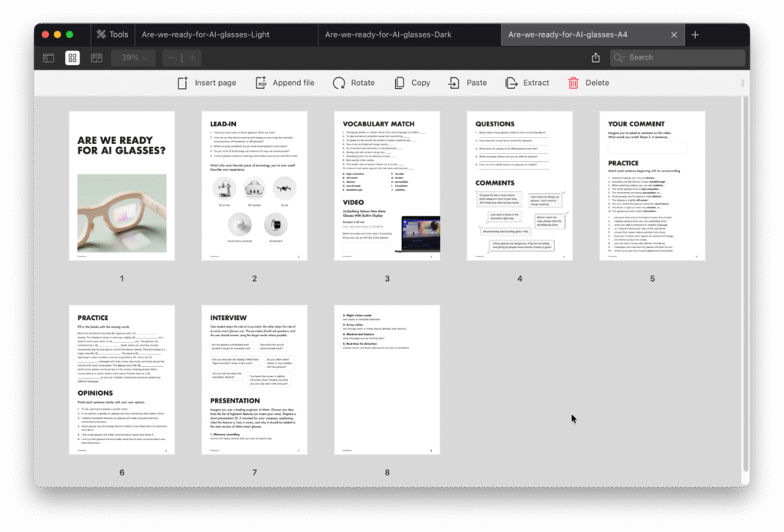784x532 pixels.
Task: Toggle the two-page reading view icon
Action: point(96,57)
